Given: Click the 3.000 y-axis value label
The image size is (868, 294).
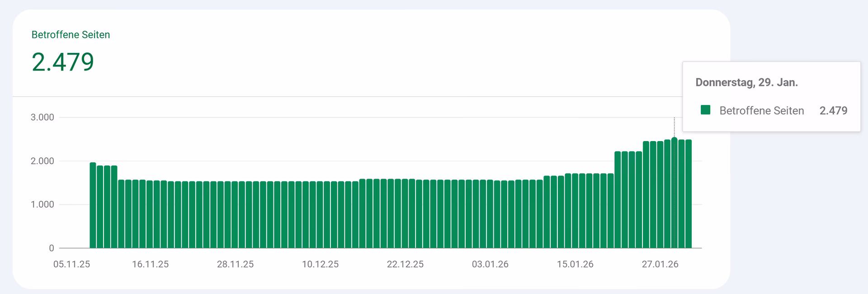Looking at the screenshot, I should 42,117.
